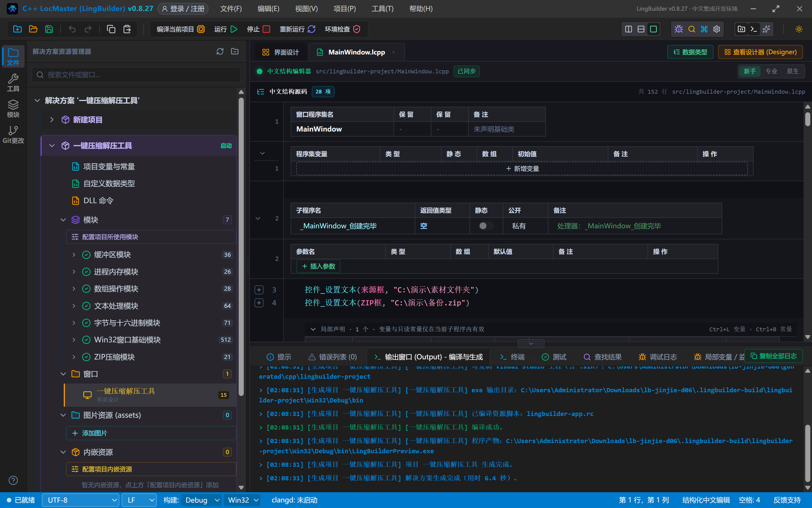The height and width of the screenshot is (508, 812).
Task: Open the 工具 sidebar panel
Action: coord(13,83)
